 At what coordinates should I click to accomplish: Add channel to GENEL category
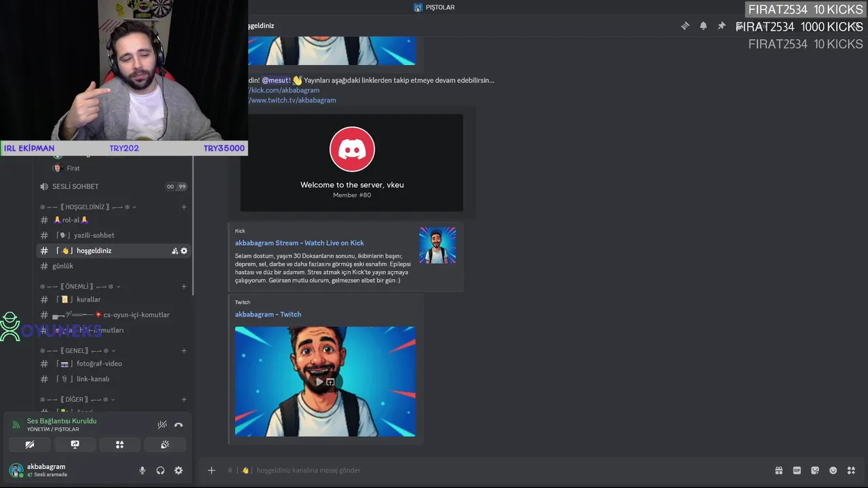pos(184,350)
